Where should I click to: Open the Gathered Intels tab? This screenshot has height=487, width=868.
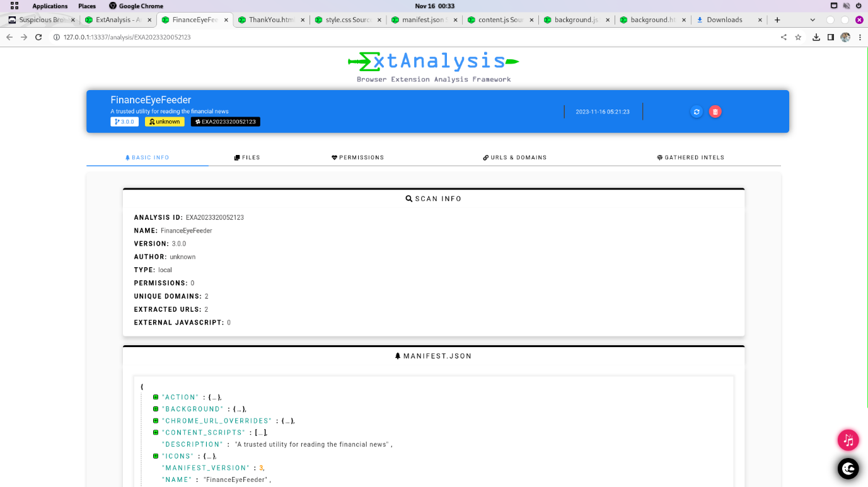click(690, 158)
